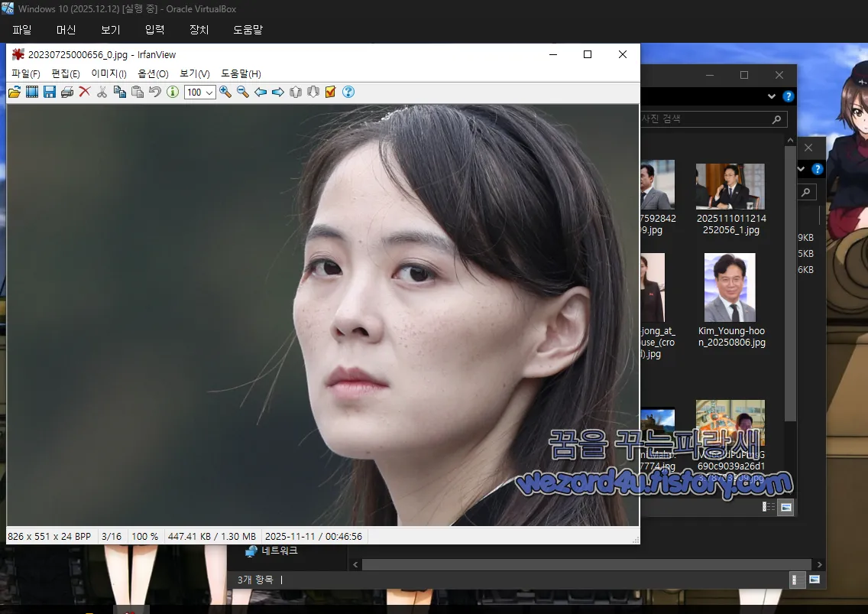Expand the ribbon chevron in the rear-most Explorer window
The image size is (868, 614).
801,169
